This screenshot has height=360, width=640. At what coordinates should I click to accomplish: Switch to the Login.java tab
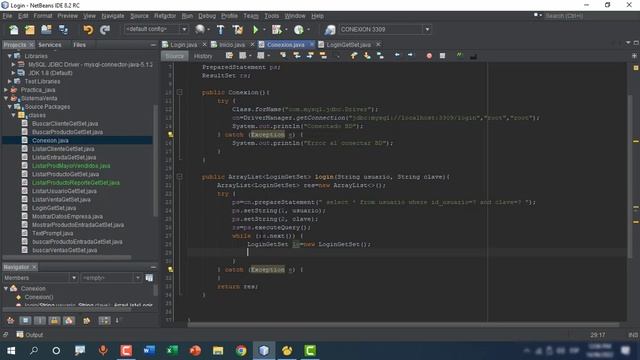coord(183,44)
